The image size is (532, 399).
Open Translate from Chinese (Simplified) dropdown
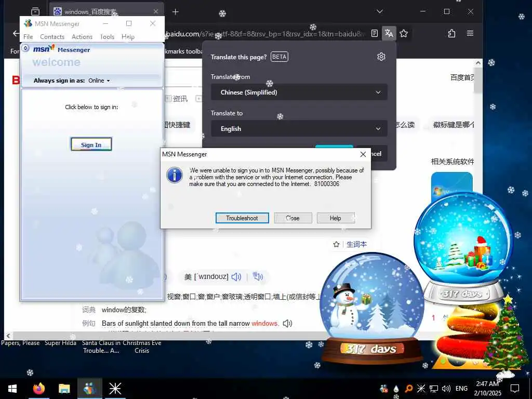pyautogui.click(x=299, y=92)
